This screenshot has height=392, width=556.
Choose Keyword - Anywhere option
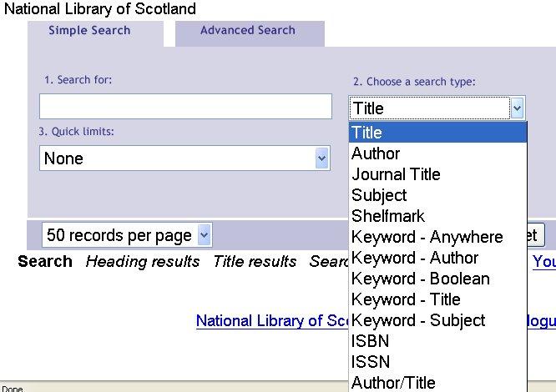coord(437,237)
